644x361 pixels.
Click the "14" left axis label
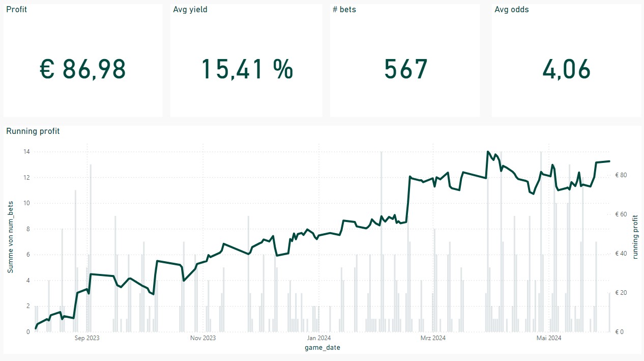(26, 152)
